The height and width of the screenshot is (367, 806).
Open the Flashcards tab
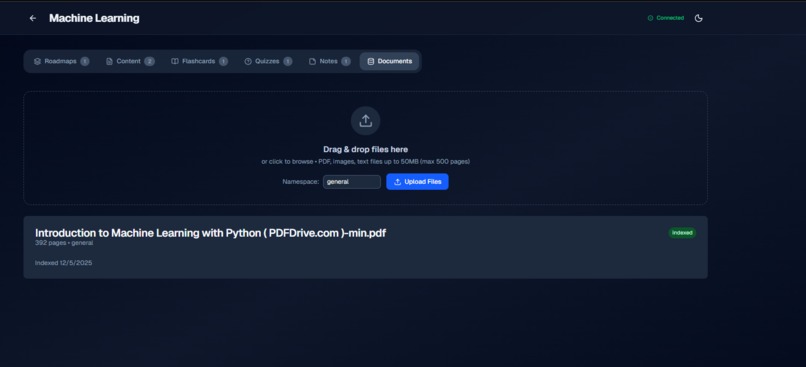pyautogui.click(x=199, y=61)
